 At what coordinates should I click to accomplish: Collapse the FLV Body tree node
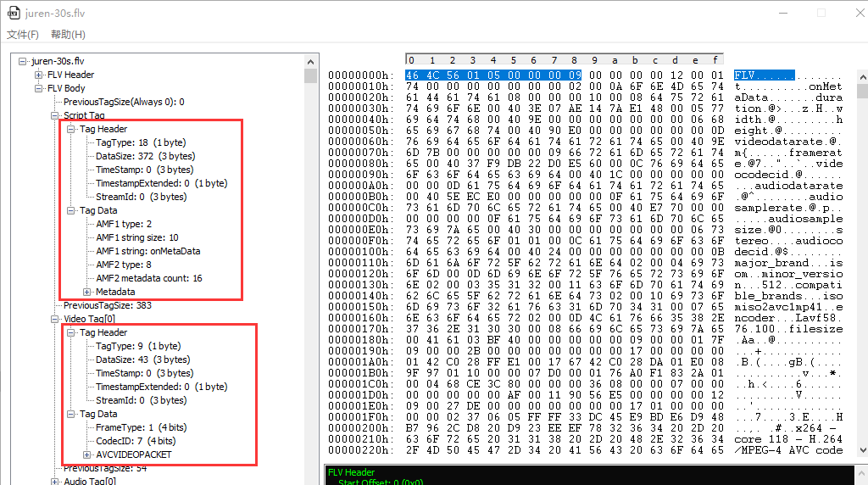39,88
